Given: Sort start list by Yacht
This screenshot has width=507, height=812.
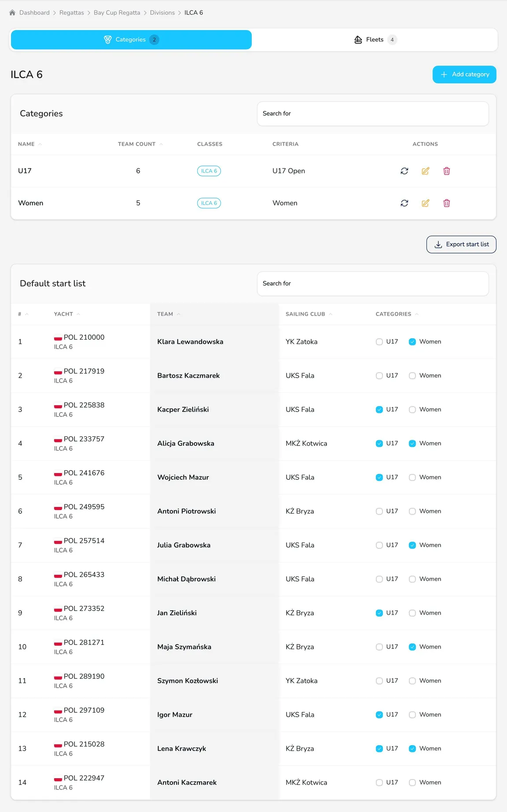Looking at the screenshot, I should pos(67,314).
